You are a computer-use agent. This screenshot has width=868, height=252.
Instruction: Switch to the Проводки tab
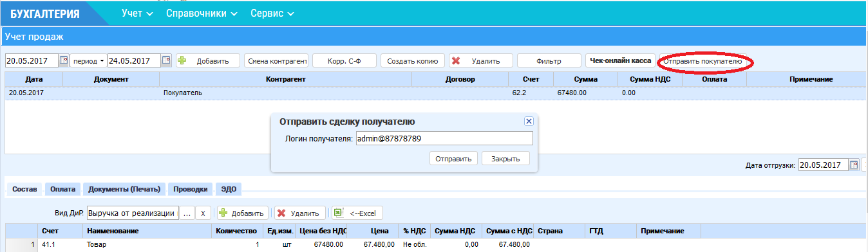(x=191, y=189)
